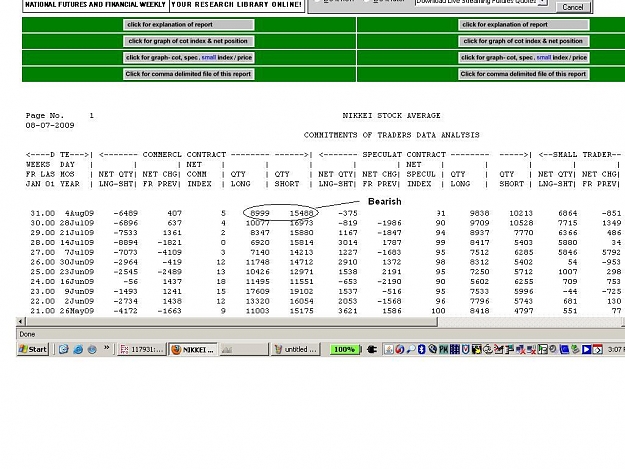Click the green 100% battery indicator

pyautogui.click(x=344, y=349)
